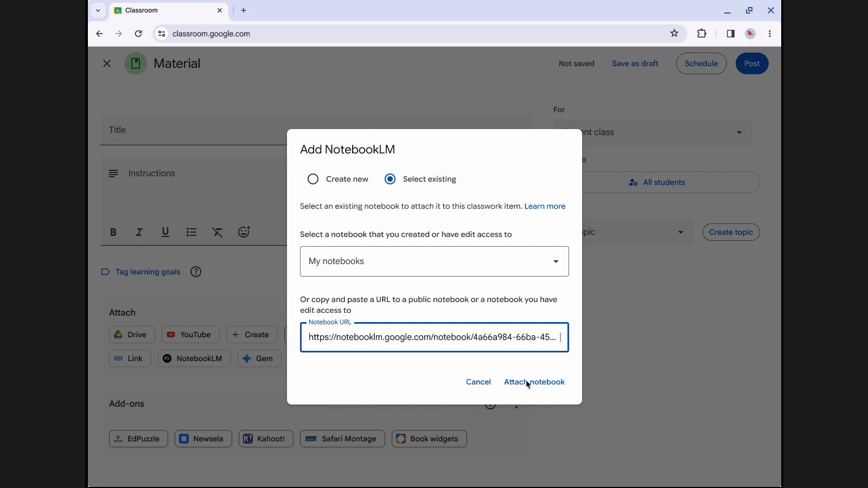868x488 pixels.
Task: Open the emoji picker icon
Action: pos(244,232)
